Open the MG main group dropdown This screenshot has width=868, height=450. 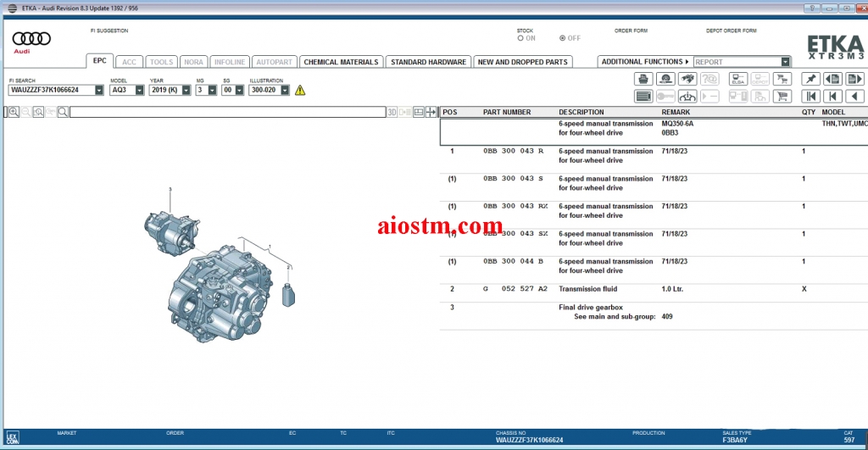pos(212,90)
